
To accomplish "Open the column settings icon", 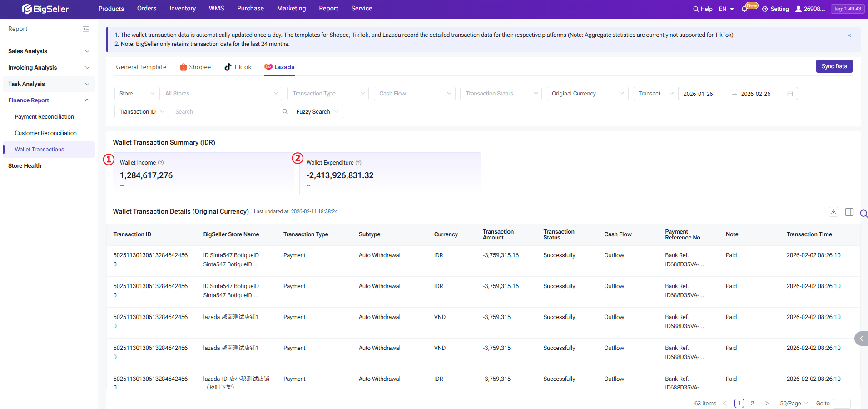I will (849, 212).
